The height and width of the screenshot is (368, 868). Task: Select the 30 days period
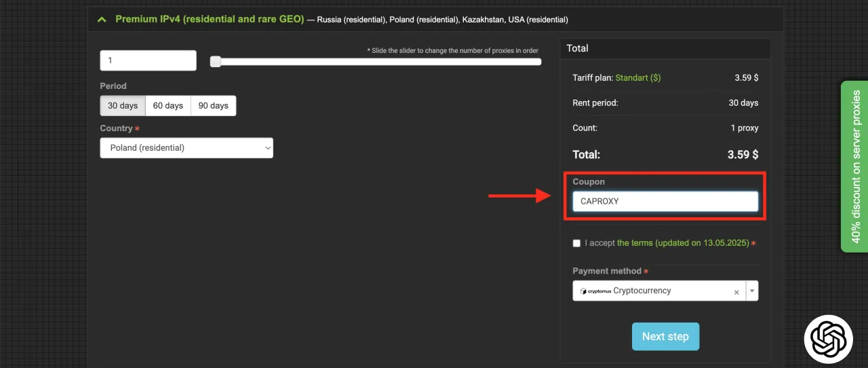[x=123, y=106]
